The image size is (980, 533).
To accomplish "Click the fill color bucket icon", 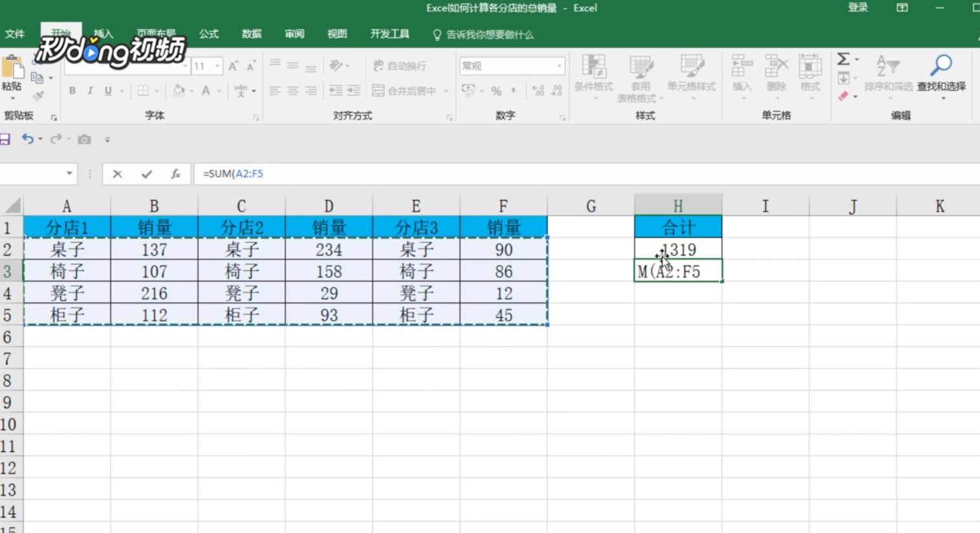I will [179, 91].
